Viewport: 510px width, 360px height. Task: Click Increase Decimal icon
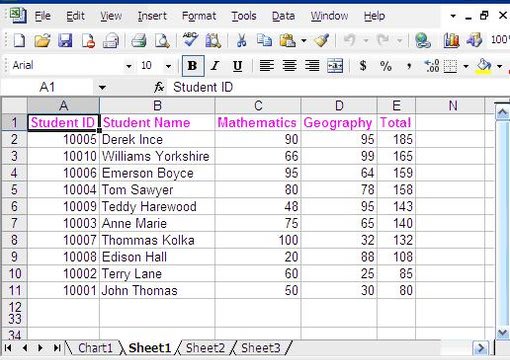tap(432, 66)
